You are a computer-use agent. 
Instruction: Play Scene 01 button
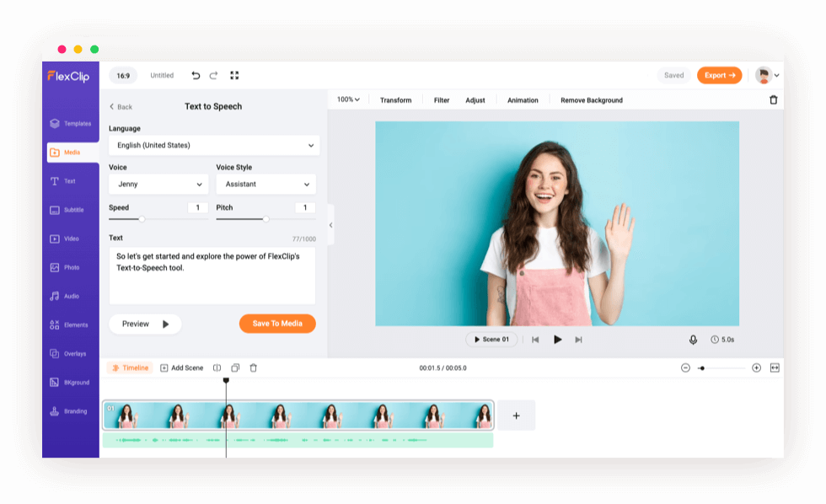coord(491,340)
